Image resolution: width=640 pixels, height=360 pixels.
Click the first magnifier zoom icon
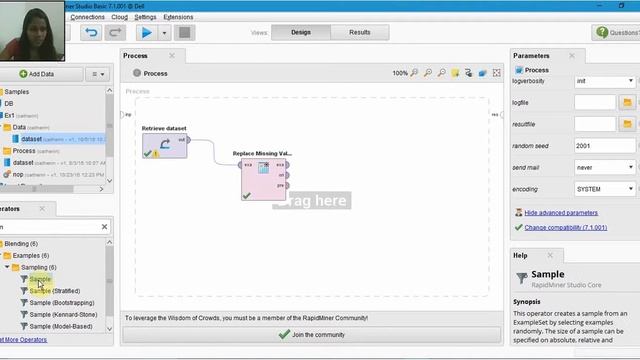(414, 73)
